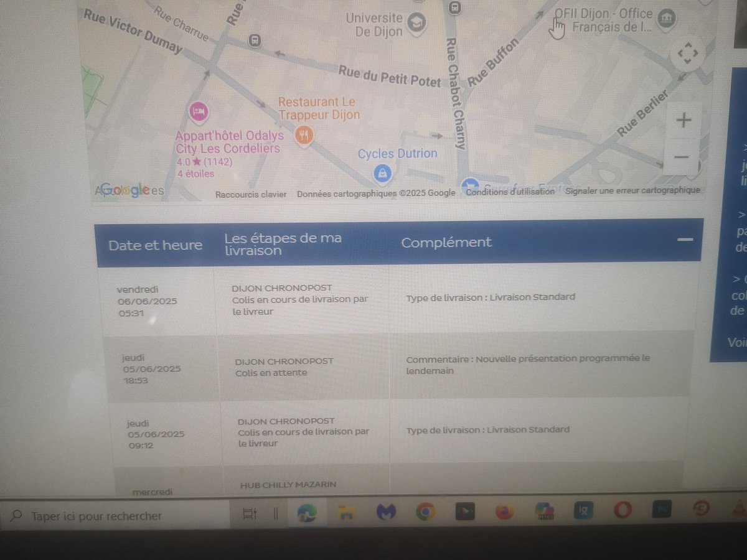Click the 'Les étapes de ma livraison' header
Screen dimensions: 747x560
click(x=283, y=245)
